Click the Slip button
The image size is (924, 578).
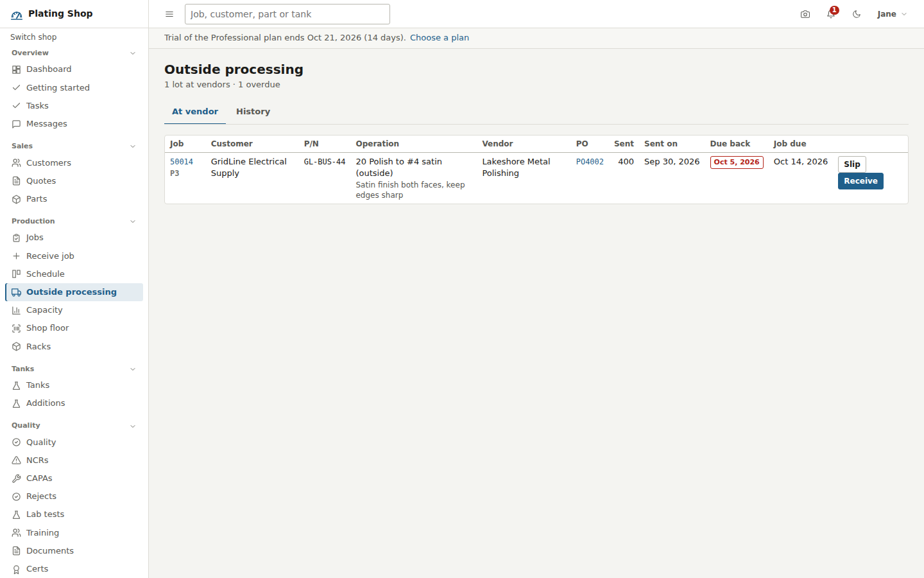click(852, 164)
